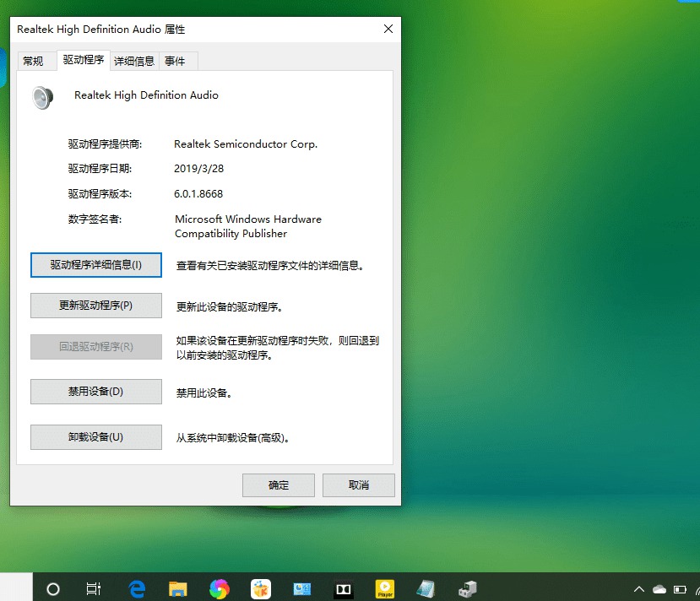The height and width of the screenshot is (601, 700).
Task: Launch Microsoft Edge from the taskbar
Action: 137,589
